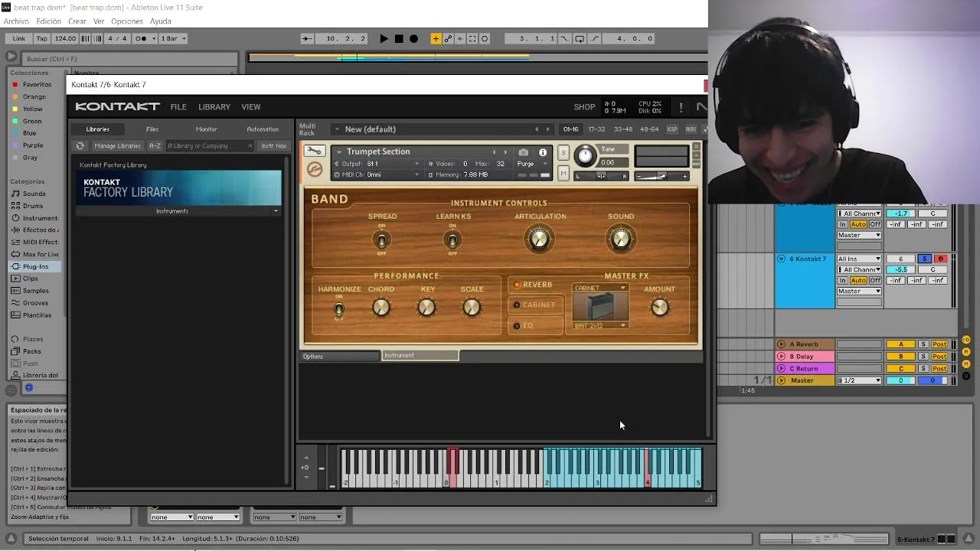Click the Kontakt exclamation warning icon
The width and height of the screenshot is (980, 551).
tap(681, 107)
